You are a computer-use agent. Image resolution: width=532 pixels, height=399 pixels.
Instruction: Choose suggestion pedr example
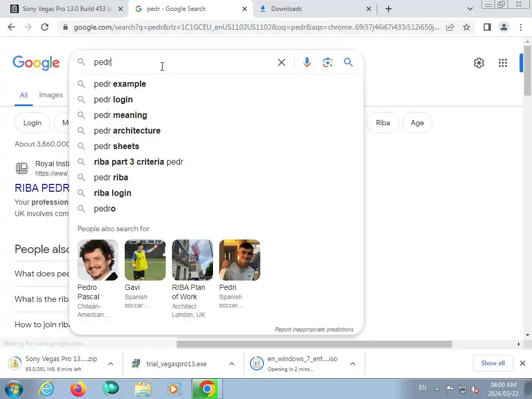217,84
